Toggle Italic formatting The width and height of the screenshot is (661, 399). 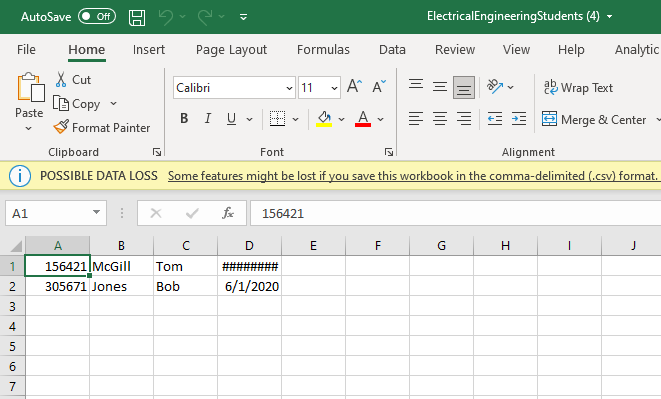pos(207,119)
